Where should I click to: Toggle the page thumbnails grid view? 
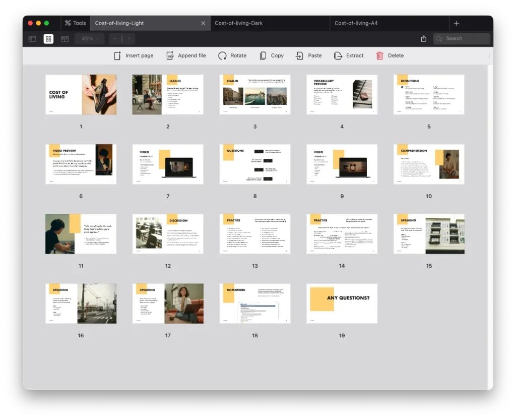[x=48, y=39]
